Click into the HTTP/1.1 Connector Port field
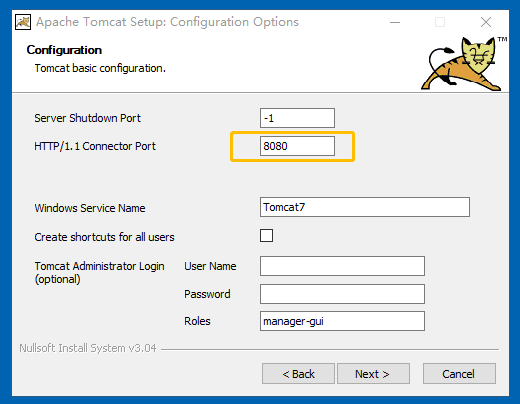520x404 pixels. (297, 146)
